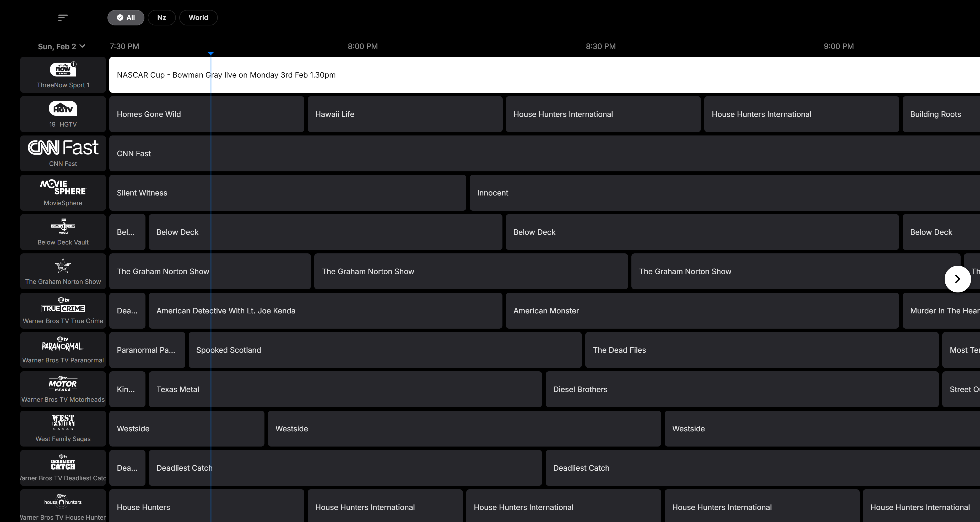Select the ThreeNow Sport 1 channel logo
Screen dimensions: 980x522
63,69
